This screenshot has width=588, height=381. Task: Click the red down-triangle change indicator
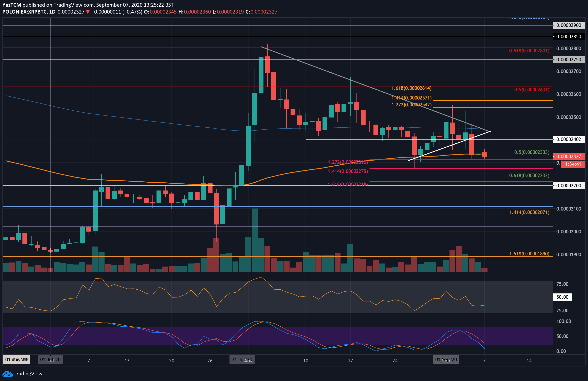tap(88, 12)
